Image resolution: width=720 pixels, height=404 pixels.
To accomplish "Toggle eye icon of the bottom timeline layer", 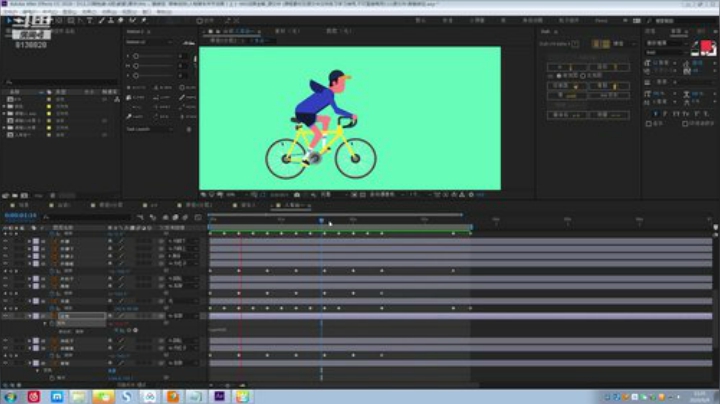I will click(6, 363).
